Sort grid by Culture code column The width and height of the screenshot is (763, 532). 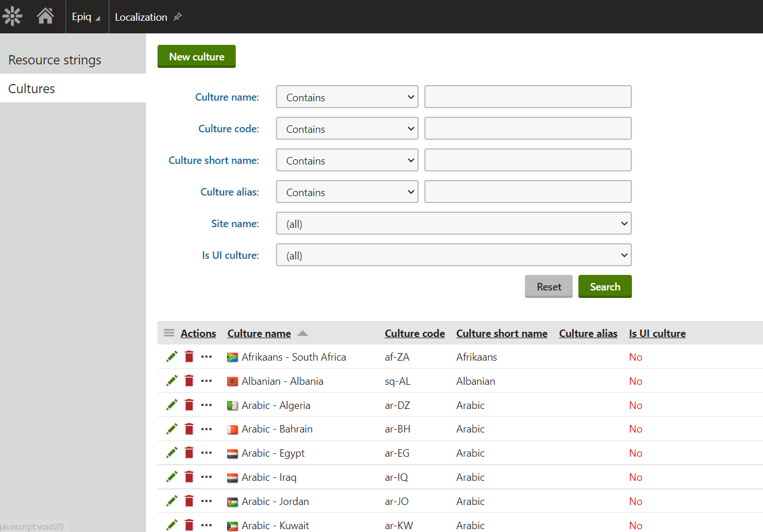(x=415, y=333)
